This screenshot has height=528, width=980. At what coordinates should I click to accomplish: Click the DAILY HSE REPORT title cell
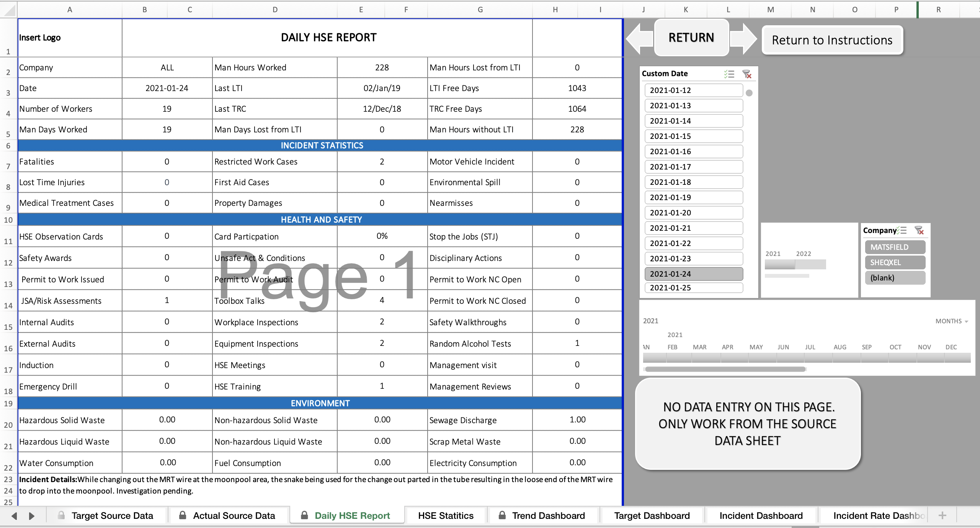[x=327, y=37]
